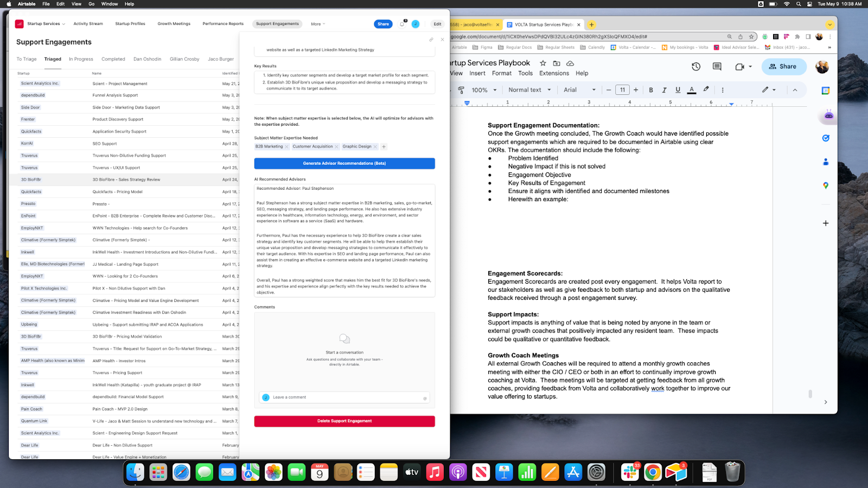Select the paint format tool in Docs
The width and height of the screenshot is (868, 488).
tap(461, 90)
